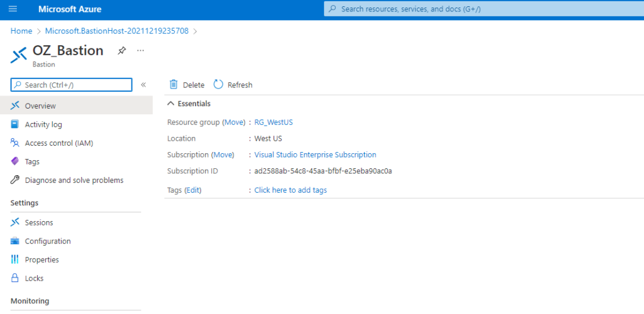644x314 pixels.
Task: Collapse the sidebar with double chevron
Action: [143, 85]
